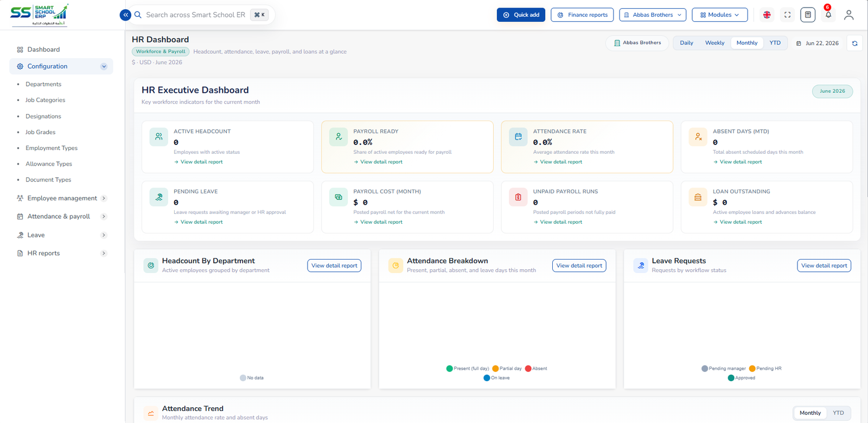Open Departments in Configuration menu

(x=43, y=84)
